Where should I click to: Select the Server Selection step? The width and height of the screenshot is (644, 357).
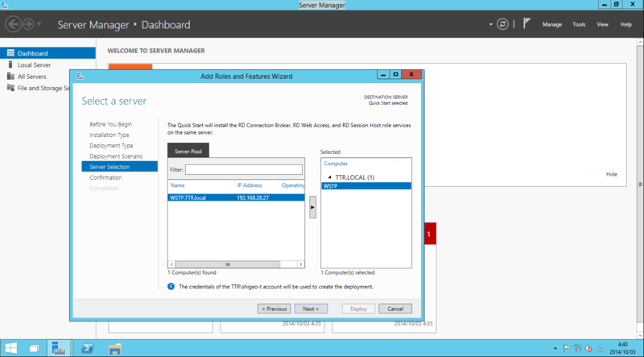119,167
